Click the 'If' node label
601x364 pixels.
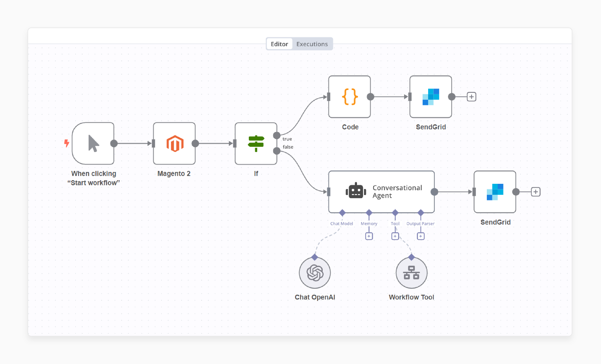click(x=256, y=174)
